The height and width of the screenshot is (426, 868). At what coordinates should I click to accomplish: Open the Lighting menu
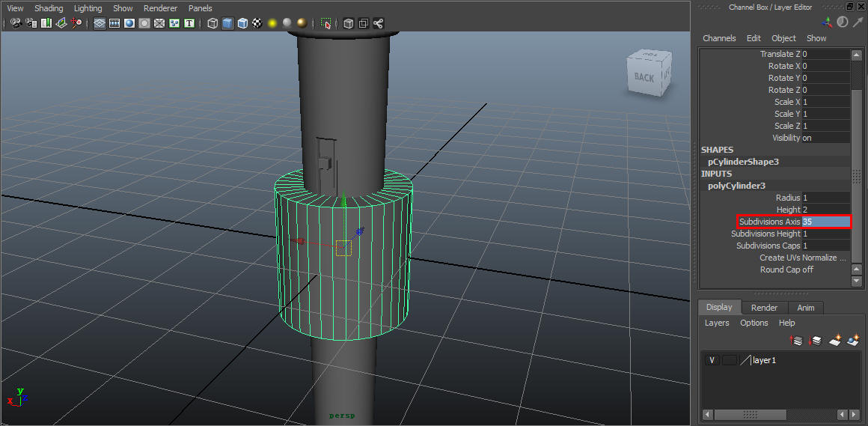(88, 8)
